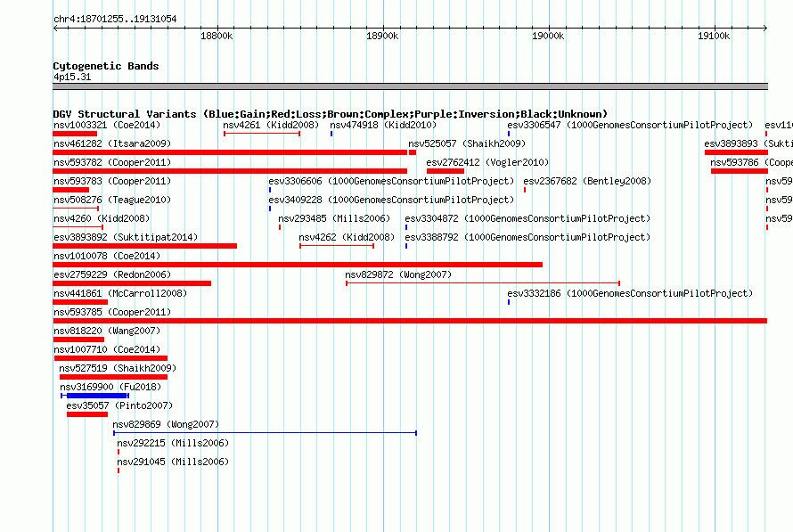Click esv2762412 (Vogler2010) label
The image size is (793, 532).
(487, 162)
